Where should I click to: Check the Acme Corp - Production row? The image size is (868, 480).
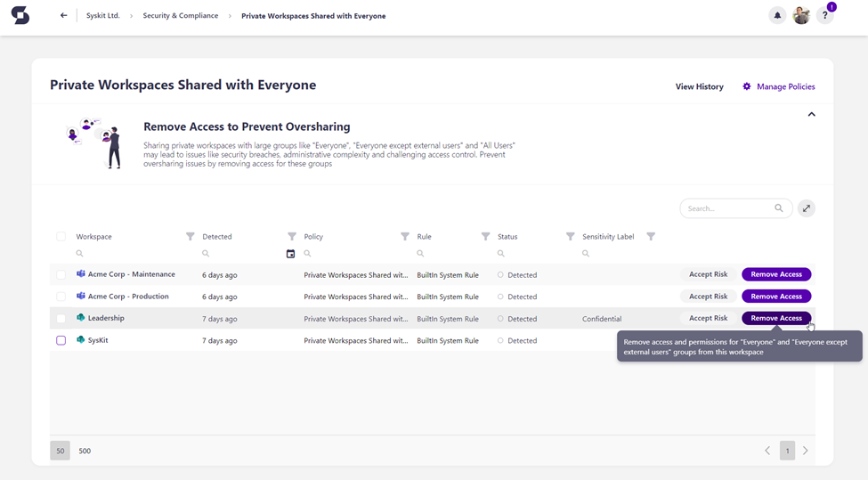click(x=61, y=297)
